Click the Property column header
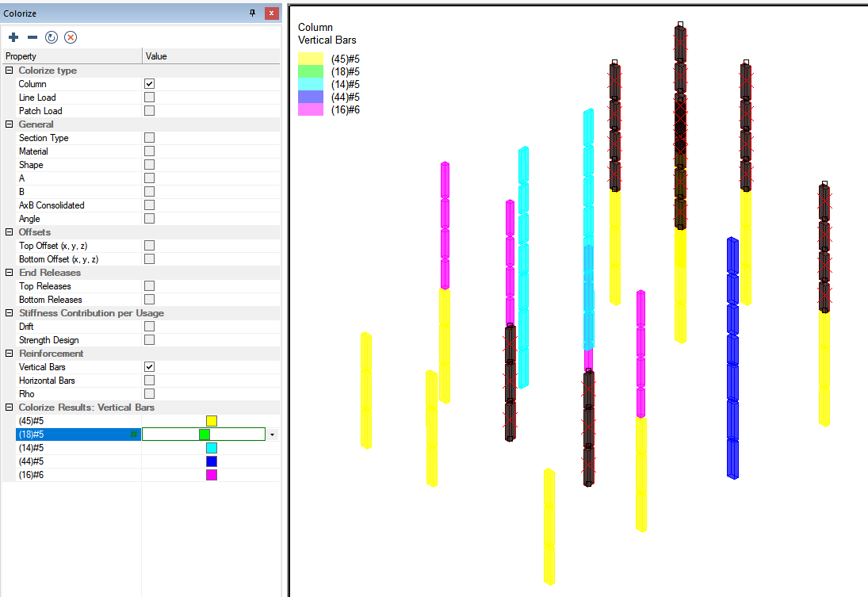Image resolution: width=868 pixels, height=597 pixels. coord(71,56)
